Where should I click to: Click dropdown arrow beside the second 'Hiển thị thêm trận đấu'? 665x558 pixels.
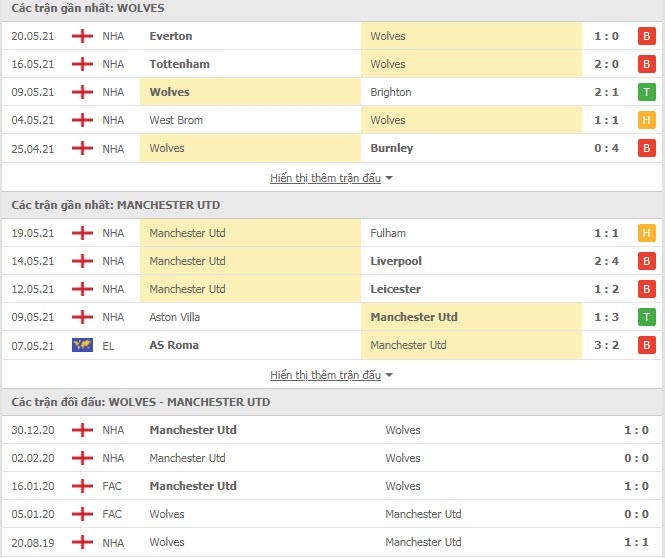389,375
